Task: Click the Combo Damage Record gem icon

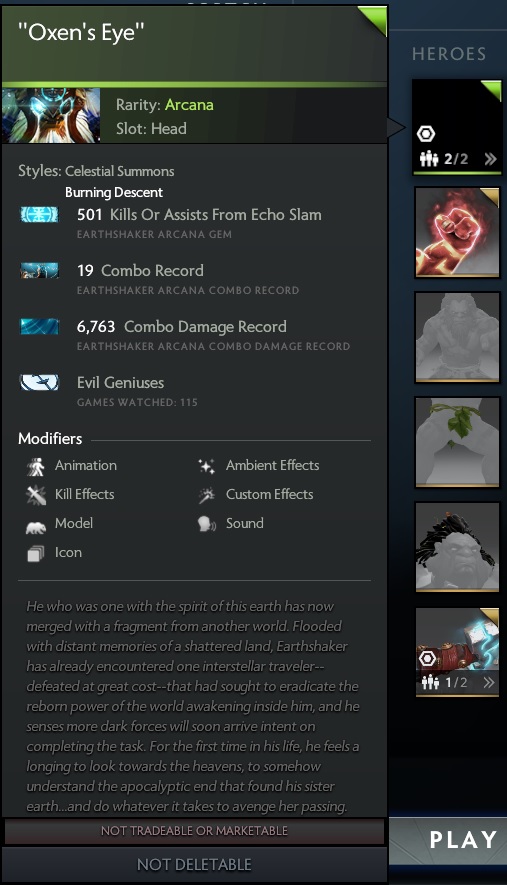Action: pos(39,326)
